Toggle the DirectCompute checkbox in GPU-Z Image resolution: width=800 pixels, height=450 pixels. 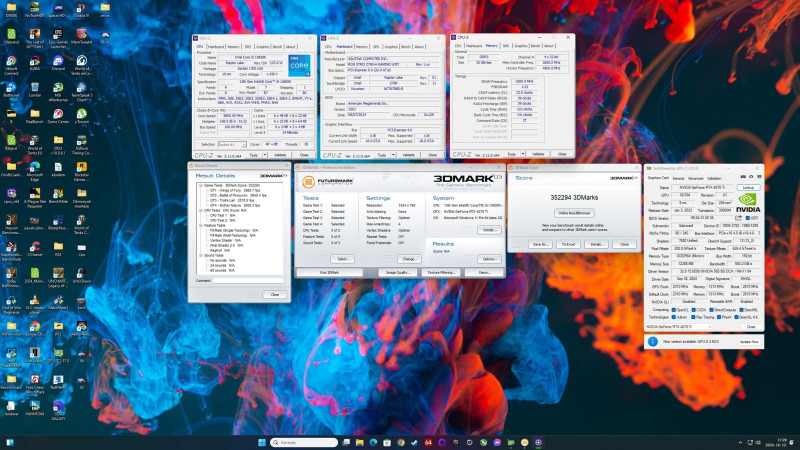tap(711, 310)
